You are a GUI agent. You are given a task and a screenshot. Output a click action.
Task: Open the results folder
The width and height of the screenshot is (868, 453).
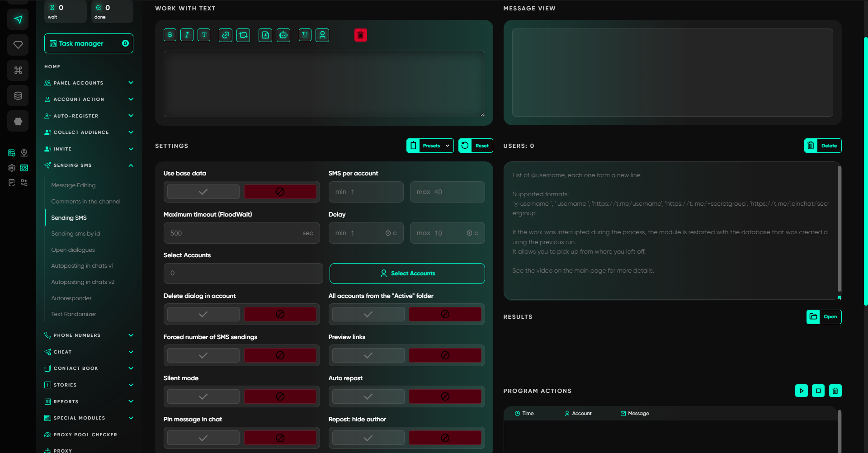(x=824, y=316)
